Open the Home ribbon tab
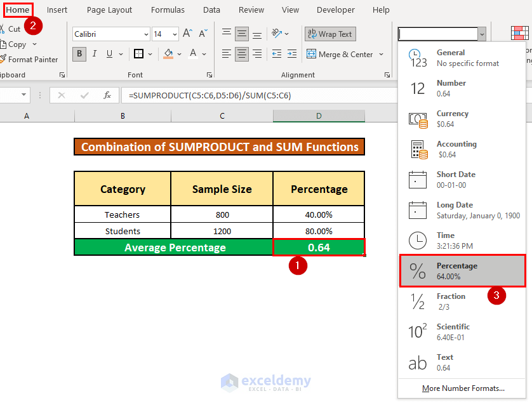Screen dimensions: 532x403 [x=18, y=10]
